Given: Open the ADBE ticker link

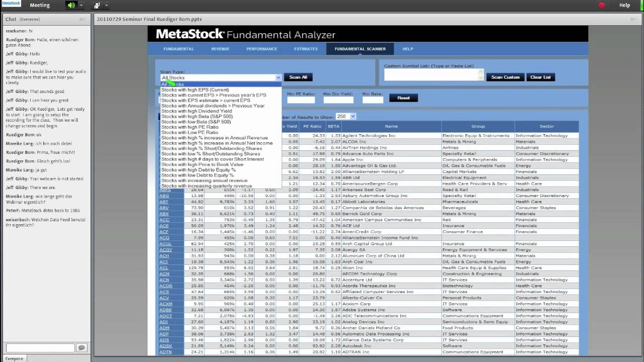Looking at the screenshot, I should [165, 310].
